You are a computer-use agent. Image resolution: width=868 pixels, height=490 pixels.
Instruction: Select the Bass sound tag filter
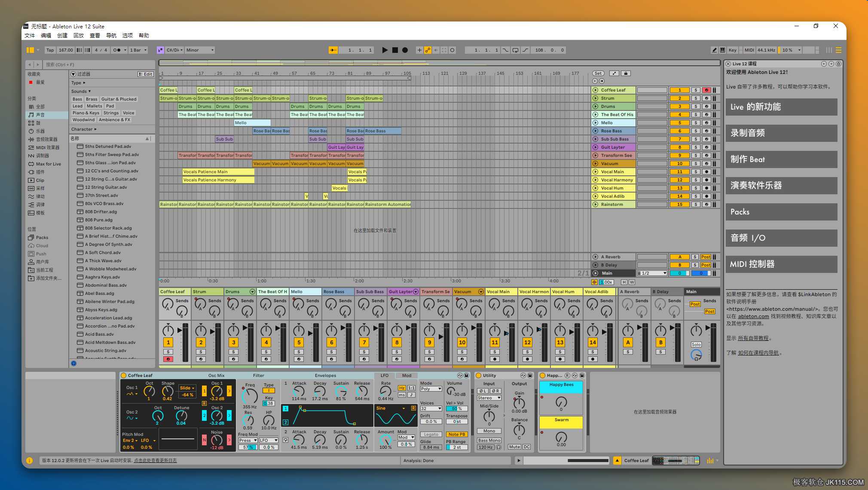point(77,99)
